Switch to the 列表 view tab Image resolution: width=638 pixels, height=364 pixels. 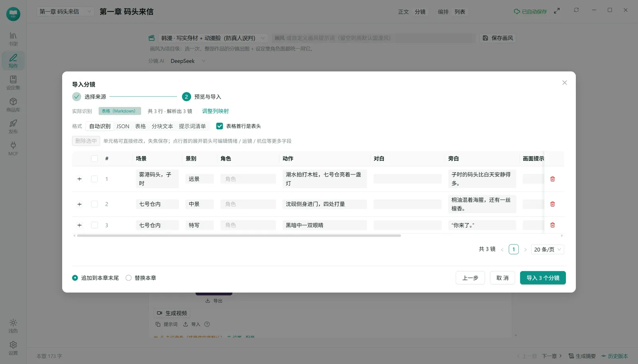[460, 12]
